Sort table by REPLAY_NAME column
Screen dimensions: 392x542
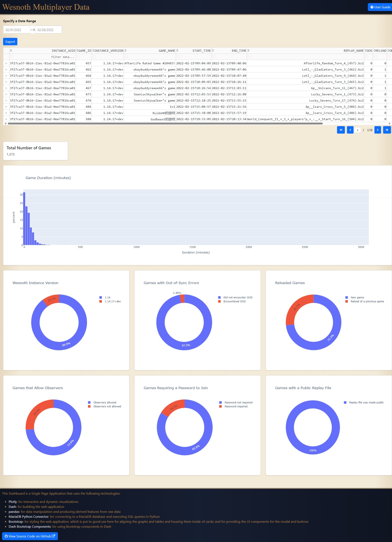248,51
